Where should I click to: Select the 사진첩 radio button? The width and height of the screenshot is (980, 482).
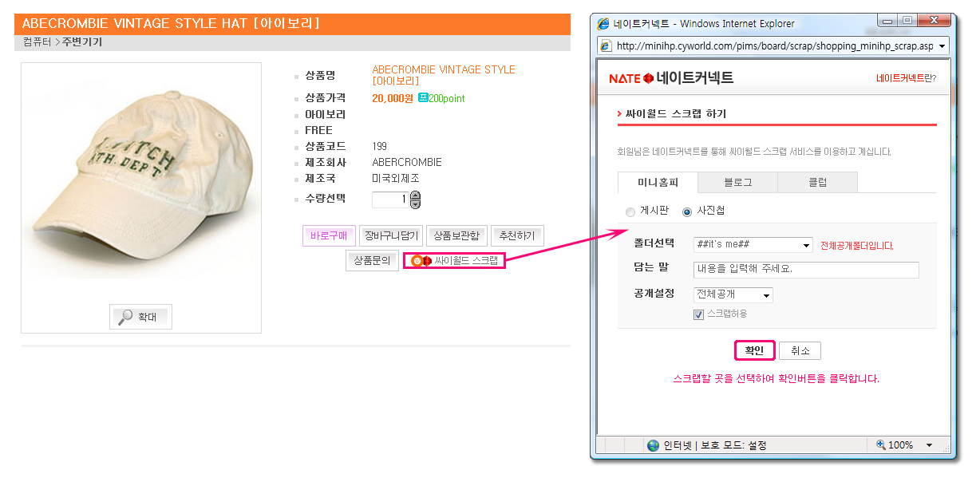686,212
